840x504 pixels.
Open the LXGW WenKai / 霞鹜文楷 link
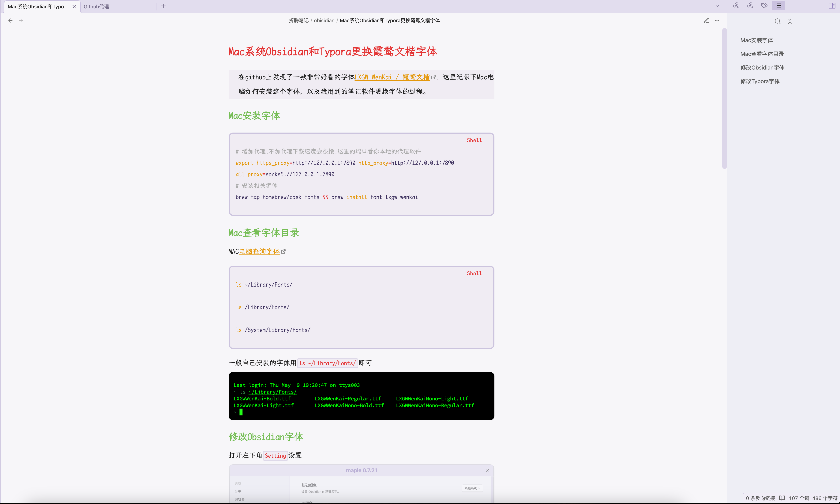tap(392, 77)
